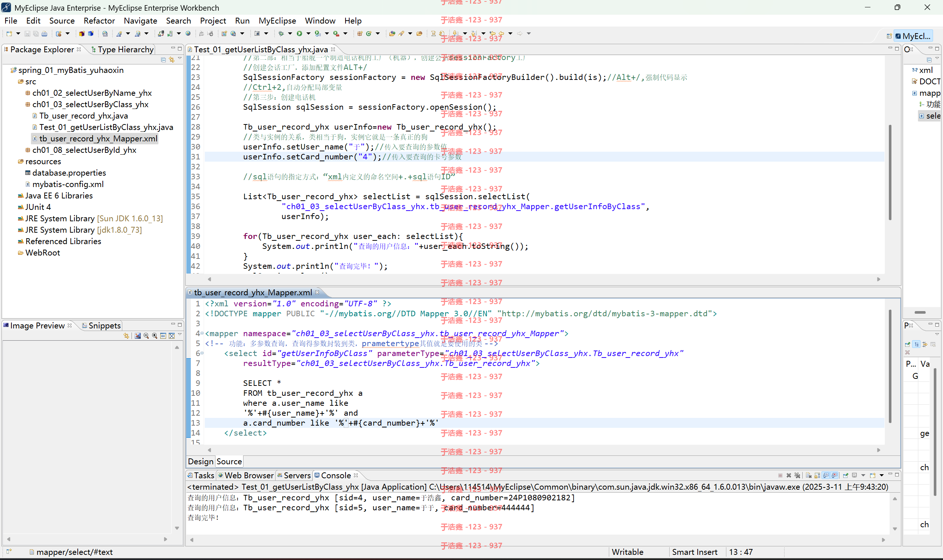Open the New file dropdown arrow
The width and height of the screenshot is (943, 560).
point(18,34)
